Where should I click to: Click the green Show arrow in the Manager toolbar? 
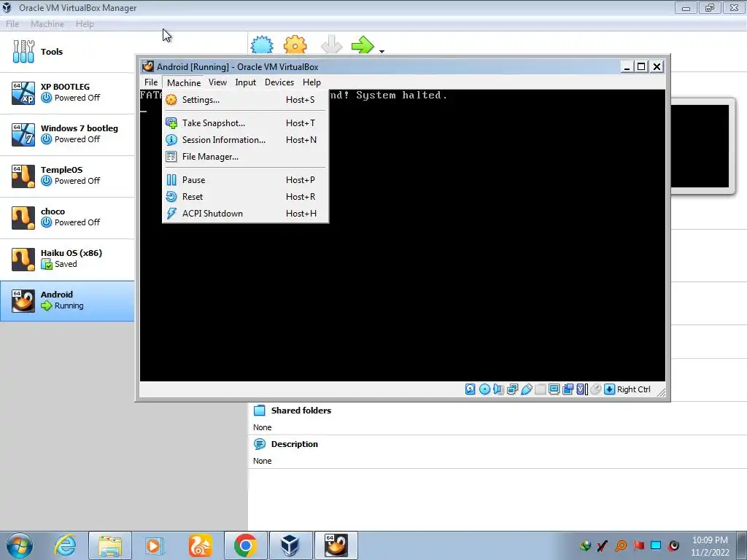tap(363, 46)
